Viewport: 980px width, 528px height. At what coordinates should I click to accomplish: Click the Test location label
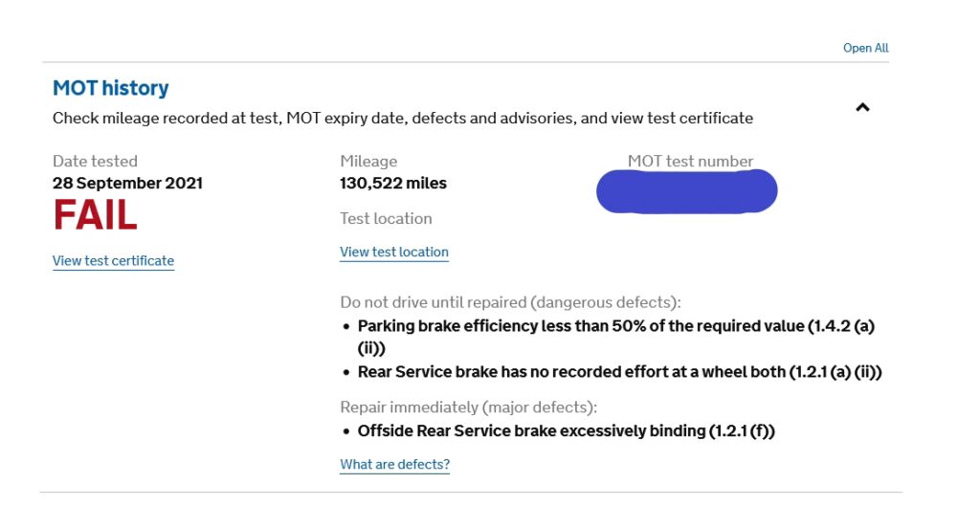[386, 219]
